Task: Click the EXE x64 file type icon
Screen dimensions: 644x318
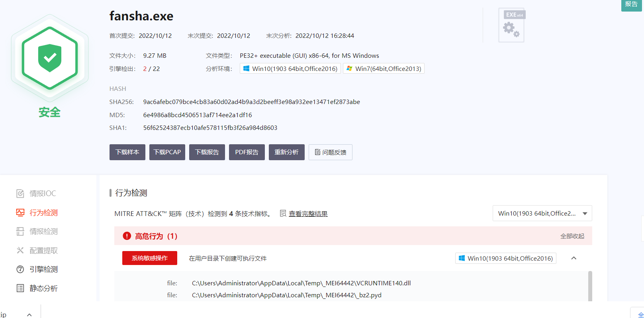Action: [512, 26]
